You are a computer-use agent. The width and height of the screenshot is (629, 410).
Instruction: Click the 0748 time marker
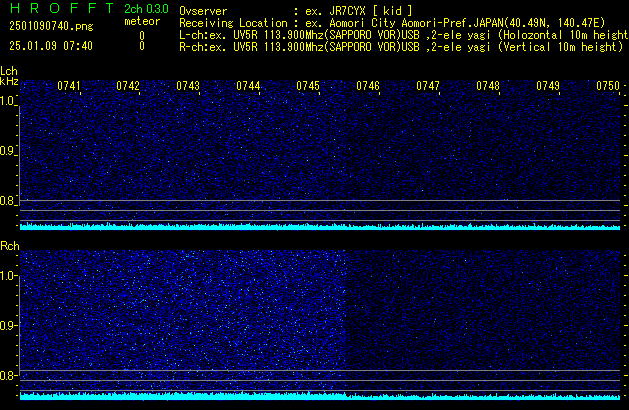(488, 86)
